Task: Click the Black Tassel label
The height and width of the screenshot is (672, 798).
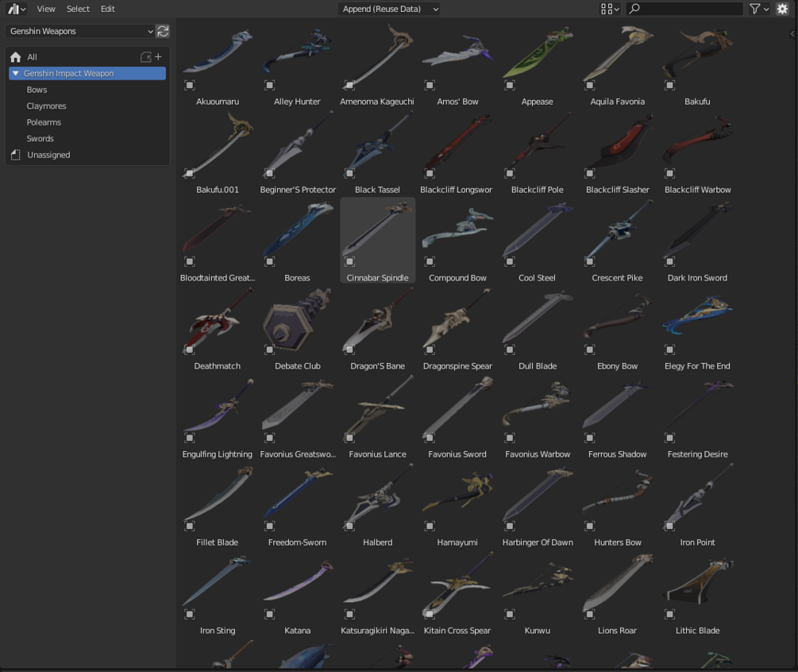Action: coord(377,189)
